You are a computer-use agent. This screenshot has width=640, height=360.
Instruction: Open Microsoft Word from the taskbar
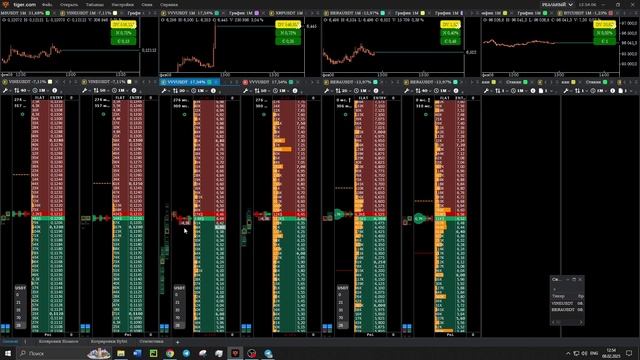coord(137,353)
